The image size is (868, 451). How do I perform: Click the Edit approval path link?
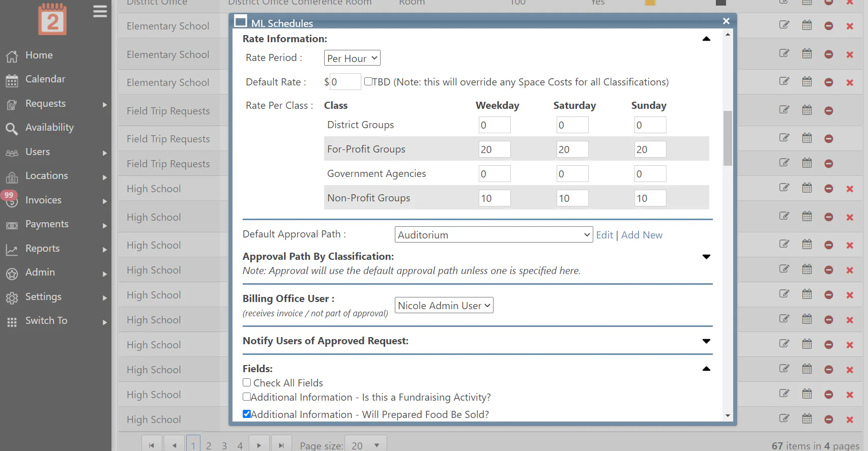pos(604,235)
